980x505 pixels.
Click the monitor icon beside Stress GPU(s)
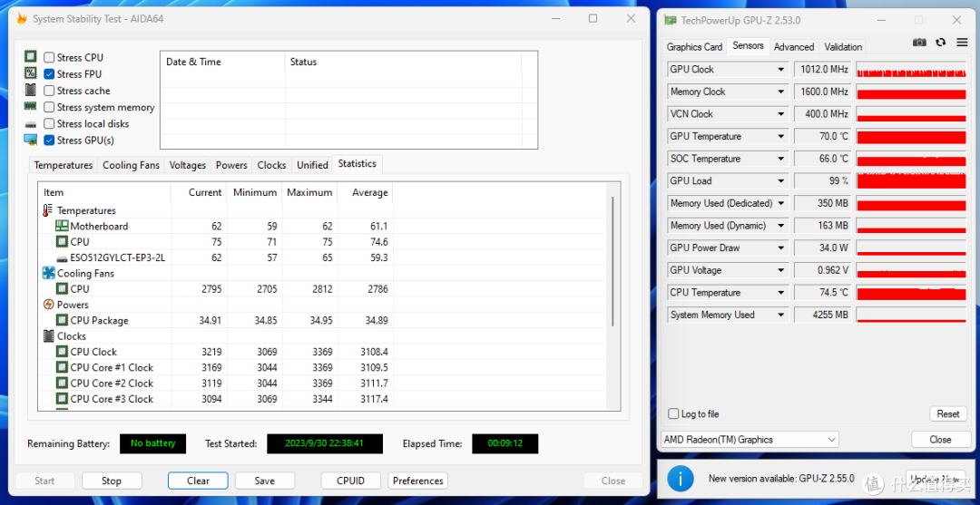31,140
